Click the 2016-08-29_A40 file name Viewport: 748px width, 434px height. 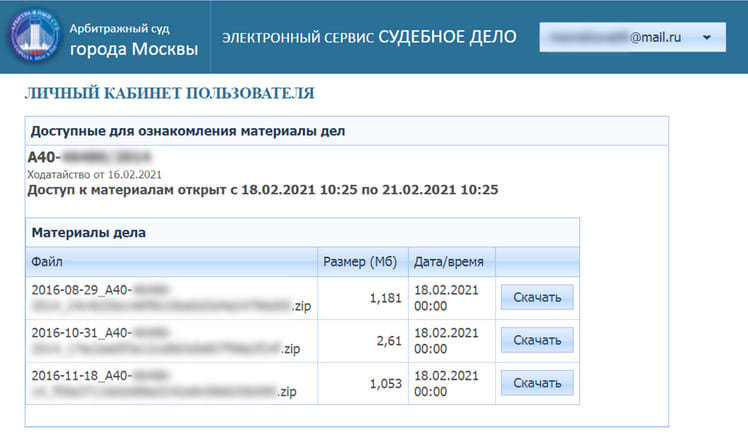point(171,298)
